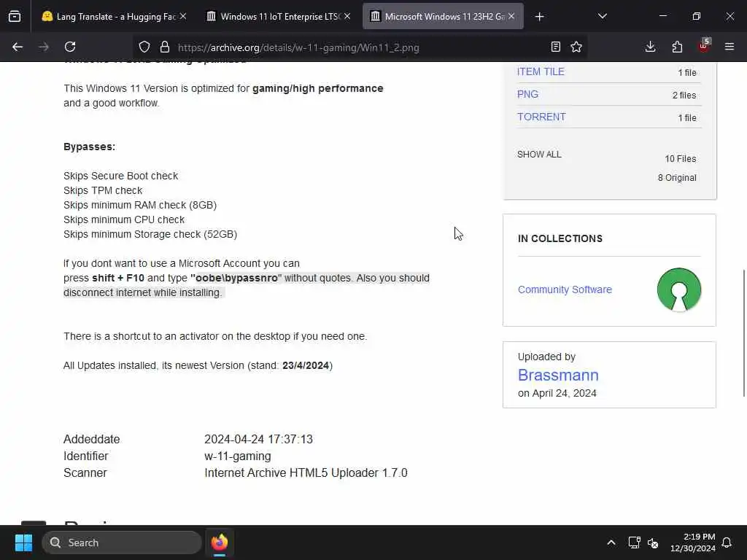The height and width of the screenshot is (560, 747).
Task: Click network display icon in system tray
Action: (x=634, y=542)
